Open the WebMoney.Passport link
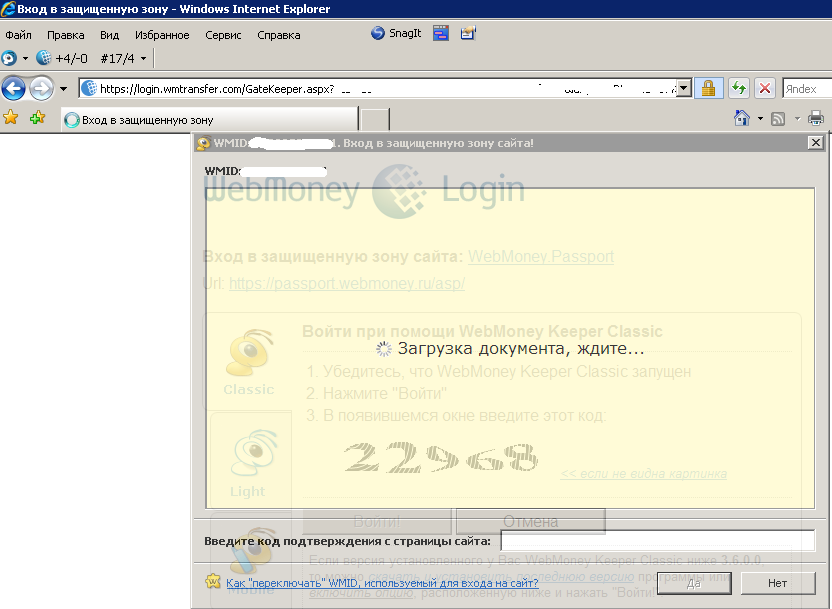The width and height of the screenshot is (832, 609). point(541,256)
